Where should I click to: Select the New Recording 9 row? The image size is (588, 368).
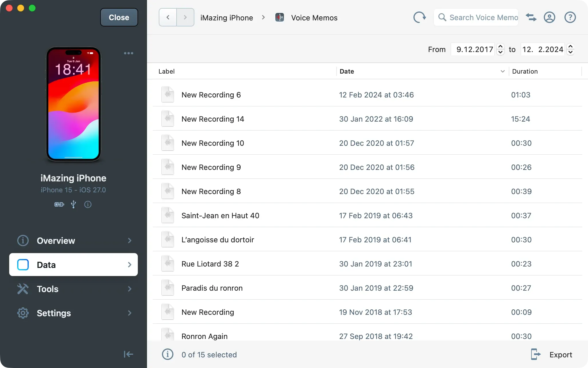pos(367,167)
